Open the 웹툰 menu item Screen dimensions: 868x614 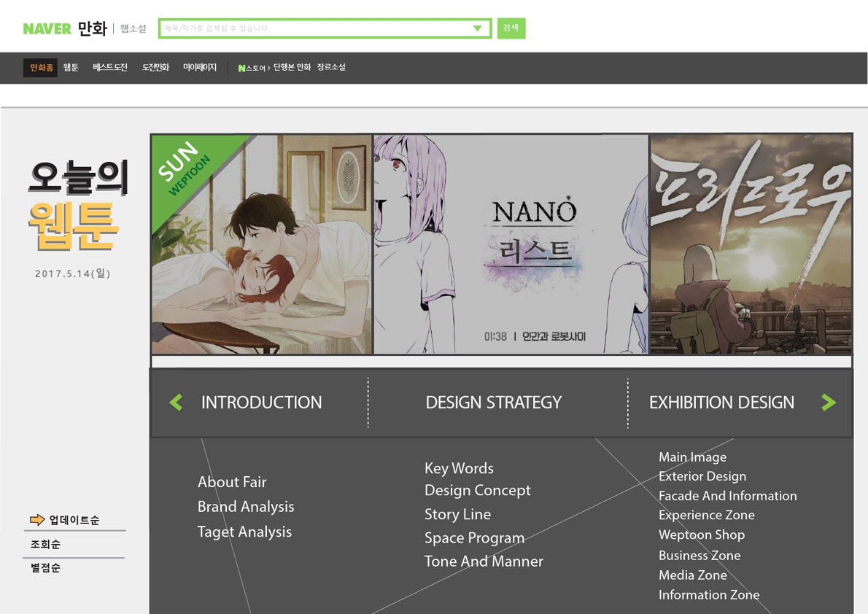[71, 68]
